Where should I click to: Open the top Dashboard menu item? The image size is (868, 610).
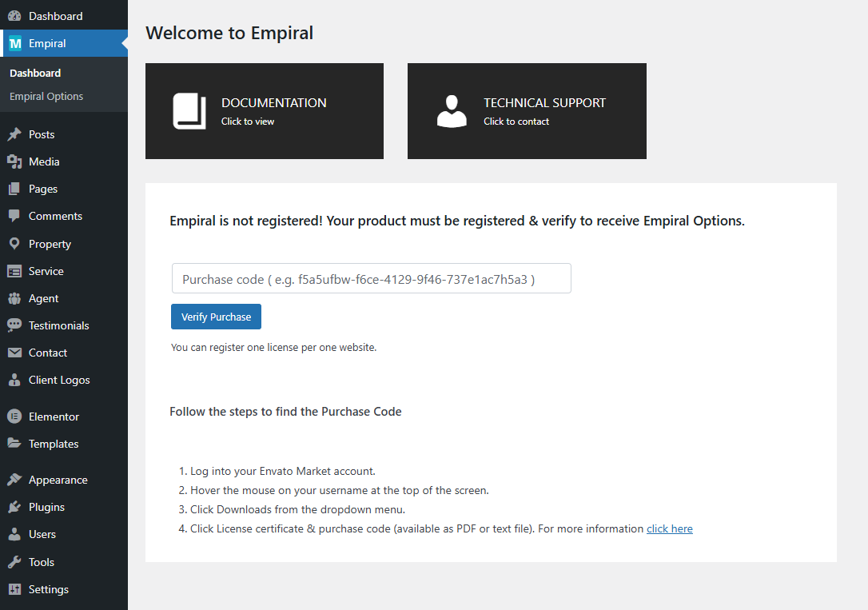pyautogui.click(x=64, y=16)
